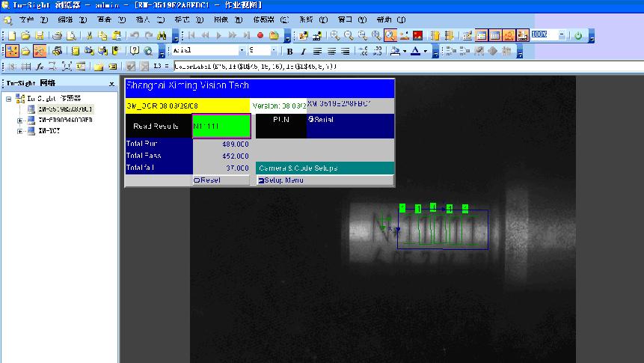
Task: Click the Setup Menu button
Action: click(281, 180)
